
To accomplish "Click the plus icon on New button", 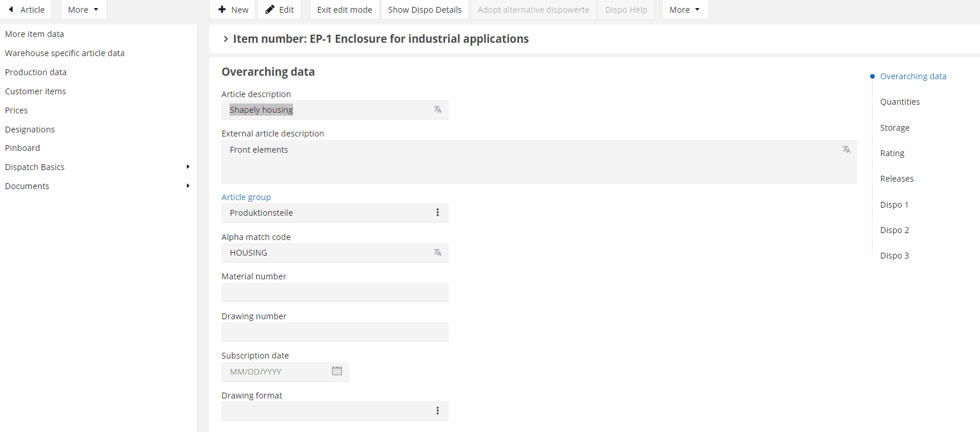I will pos(222,9).
